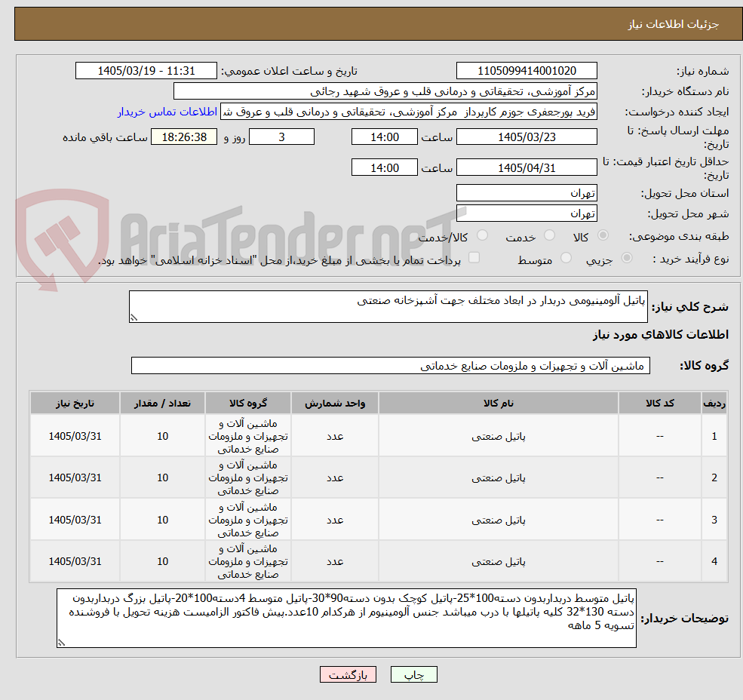Image resolution: width=743 pixels, height=700 pixels.
Task: Toggle the Islamic treasury payment checkbox
Action: pyautogui.click(x=474, y=257)
